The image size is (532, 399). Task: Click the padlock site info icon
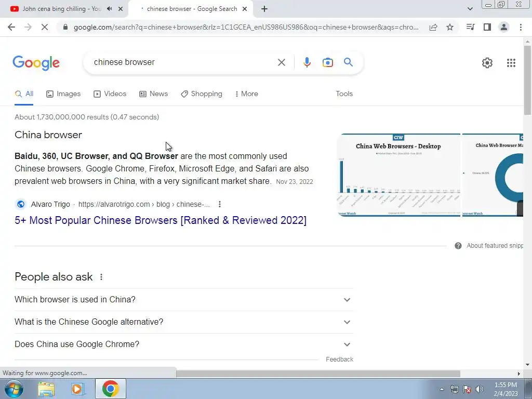(65, 27)
